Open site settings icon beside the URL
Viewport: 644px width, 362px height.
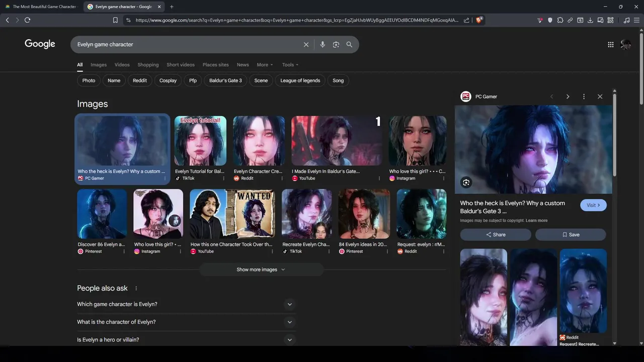click(x=128, y=20)
